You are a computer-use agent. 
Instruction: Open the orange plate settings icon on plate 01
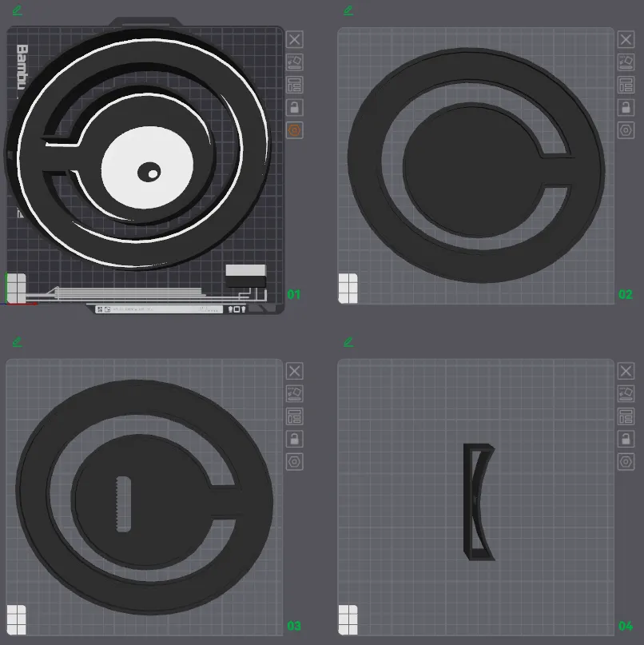(295, 129)
